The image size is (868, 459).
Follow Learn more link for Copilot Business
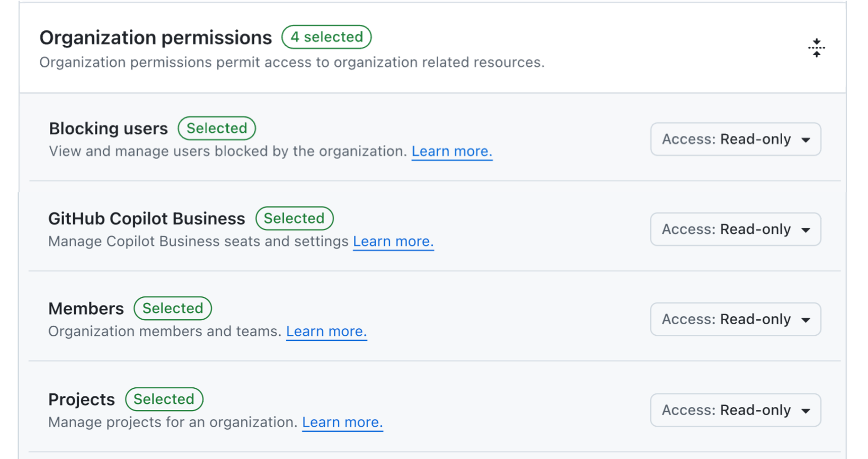tap(393, 241)
